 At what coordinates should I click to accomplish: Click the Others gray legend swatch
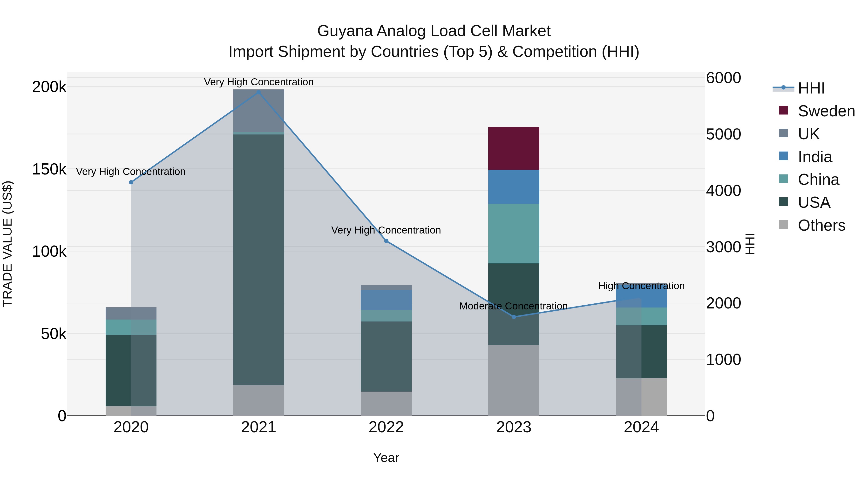click(x=783, y=224)
